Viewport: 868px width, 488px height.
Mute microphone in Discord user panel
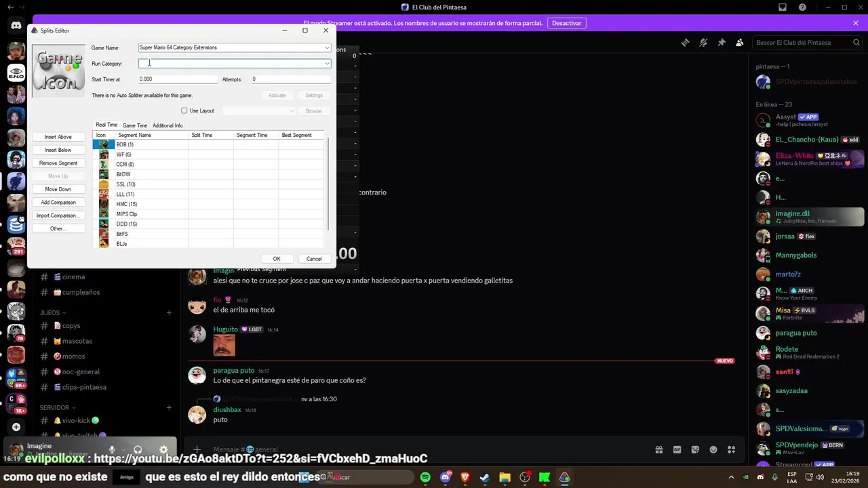[112, 449]
